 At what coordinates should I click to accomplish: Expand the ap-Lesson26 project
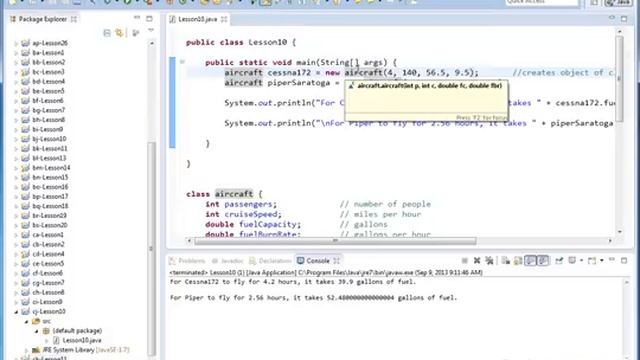pos(16,43)
